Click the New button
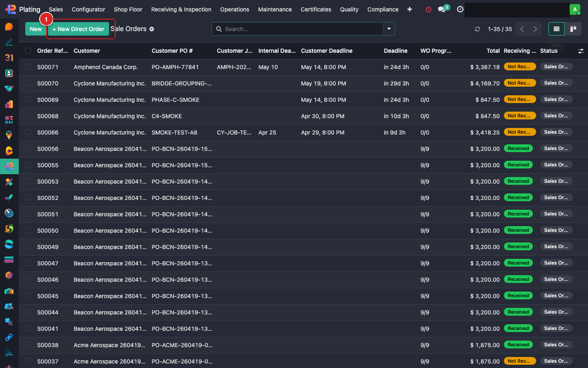The width and height of the screenshot is (588, 368). 36,29
